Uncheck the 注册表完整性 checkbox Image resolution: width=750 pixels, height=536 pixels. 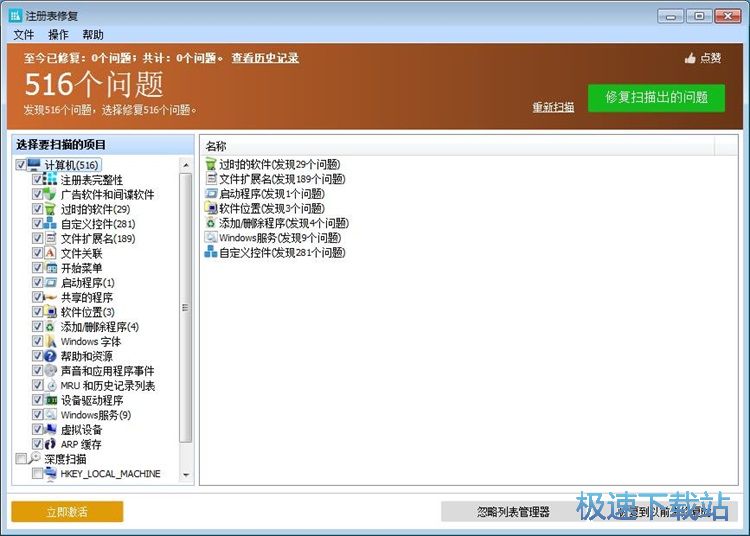click(x=37, y=179)
